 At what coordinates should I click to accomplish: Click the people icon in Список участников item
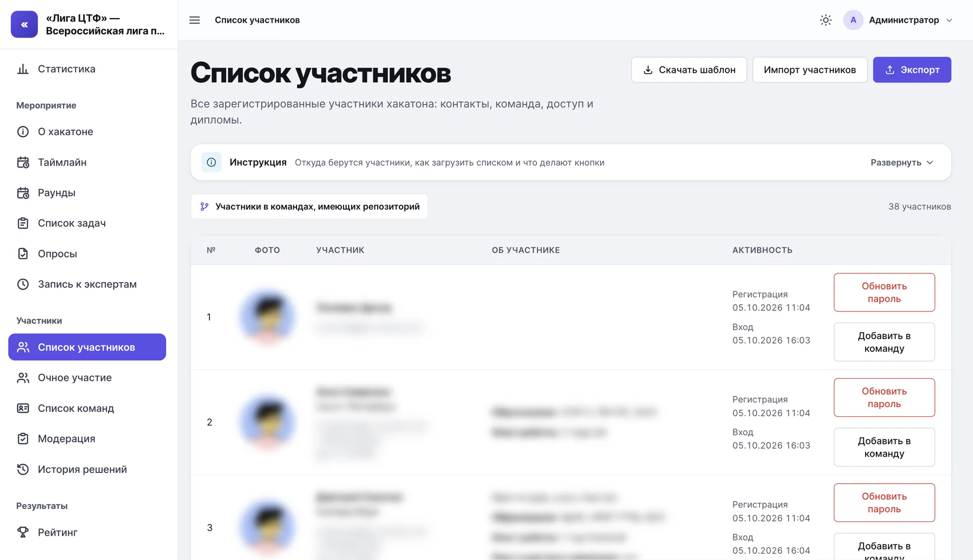tap(23, 347)
